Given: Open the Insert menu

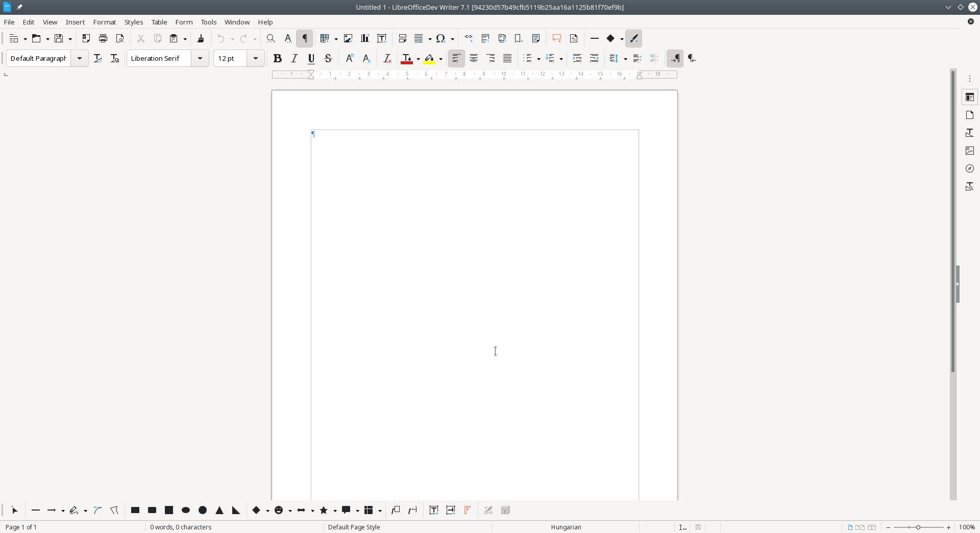Looking at the screenshot, I should click(75, 22).
